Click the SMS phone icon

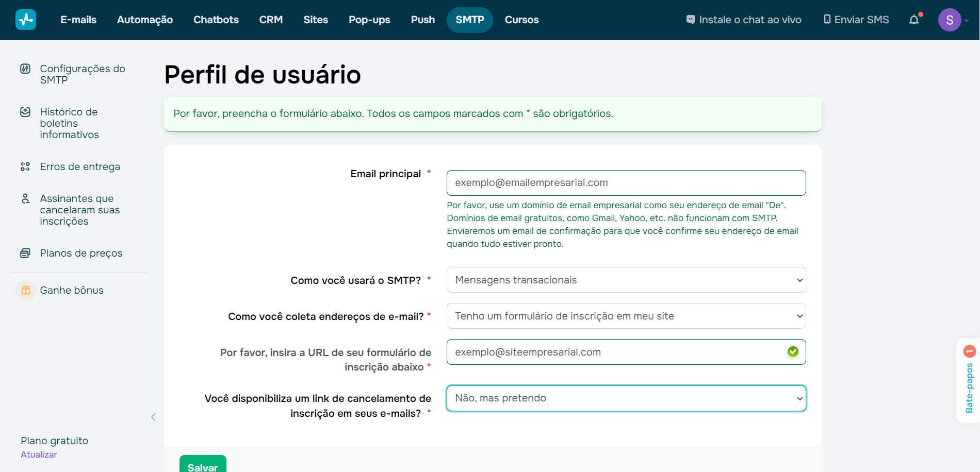pos(827,20)
